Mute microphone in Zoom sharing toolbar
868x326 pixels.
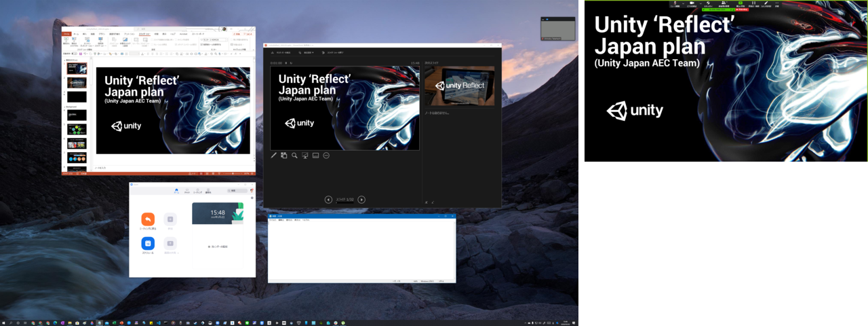click(675, 3)
